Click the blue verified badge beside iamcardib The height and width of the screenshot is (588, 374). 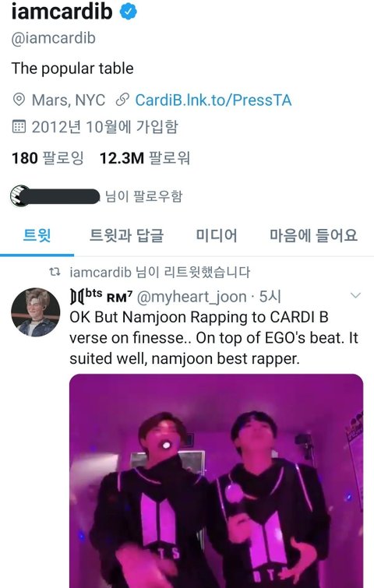129,12
